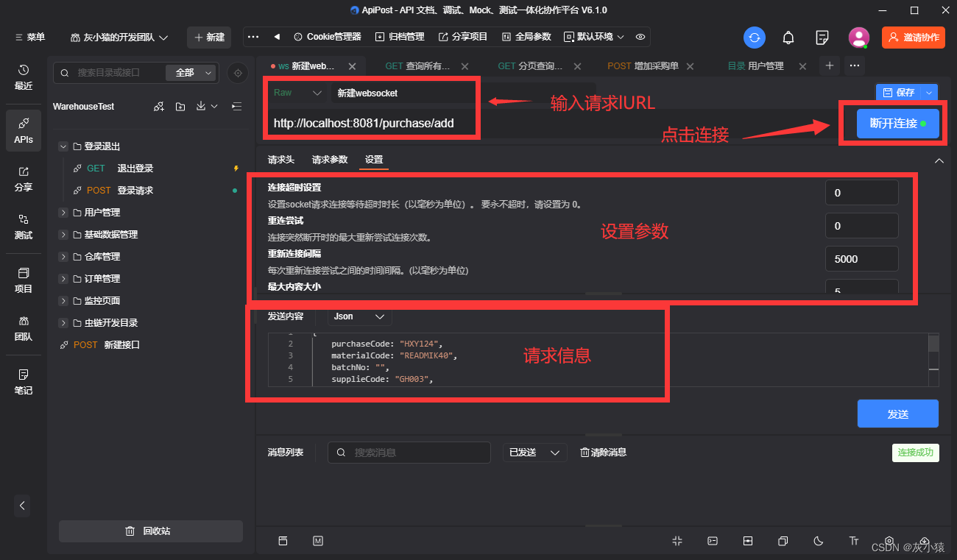Toggle environment preview eye icon
Image resolution: width=957 pixels, height=560 pixels.
click(x=640, y=37)
